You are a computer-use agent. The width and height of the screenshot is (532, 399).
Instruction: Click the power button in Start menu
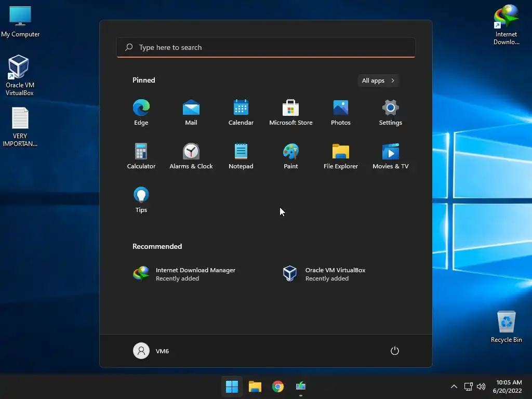click(x=395, y=351)
